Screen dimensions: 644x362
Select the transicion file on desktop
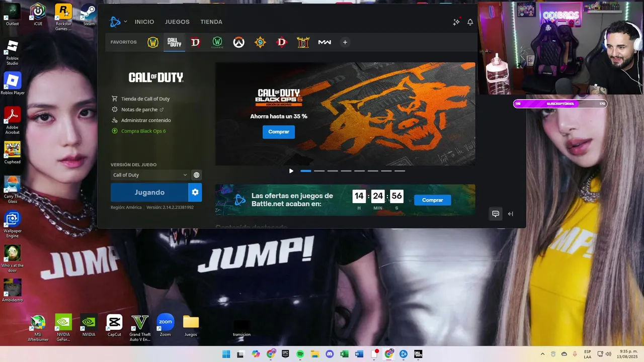pyautogui.click(x=242, y=328)
